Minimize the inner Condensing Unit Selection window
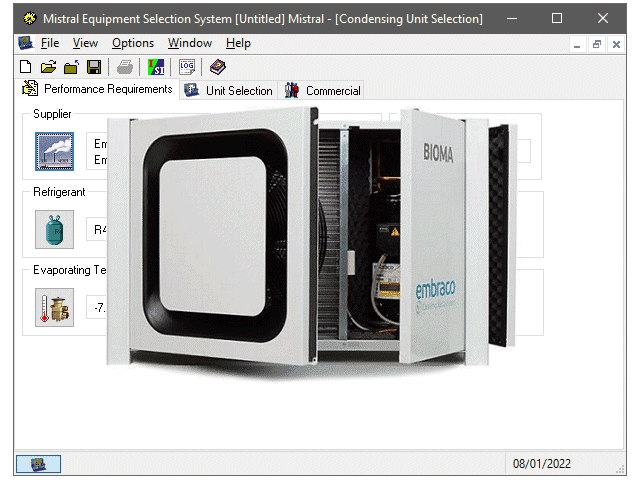640x480 pixels. (577, 44)
